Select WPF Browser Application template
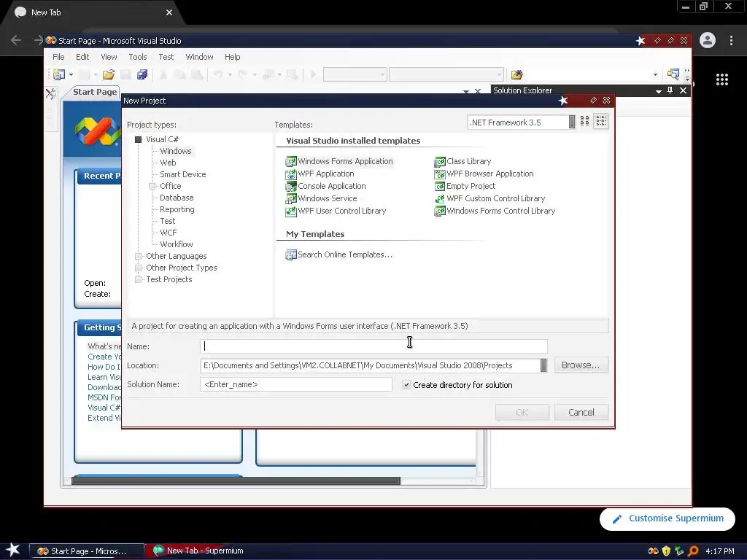The width and height of the screenshot is (747, 560). [x=484, y=174]
